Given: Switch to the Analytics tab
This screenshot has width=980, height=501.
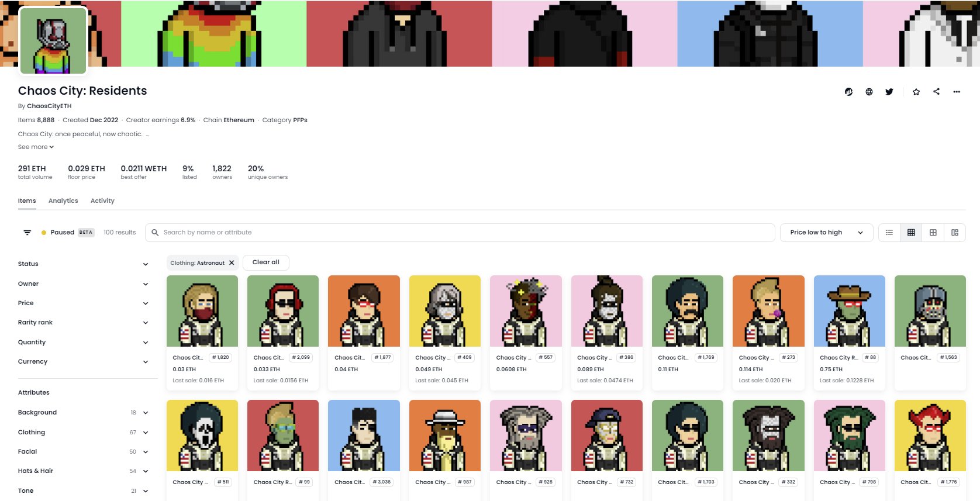Looking at the screenshot, I should [x=63, y=201].
